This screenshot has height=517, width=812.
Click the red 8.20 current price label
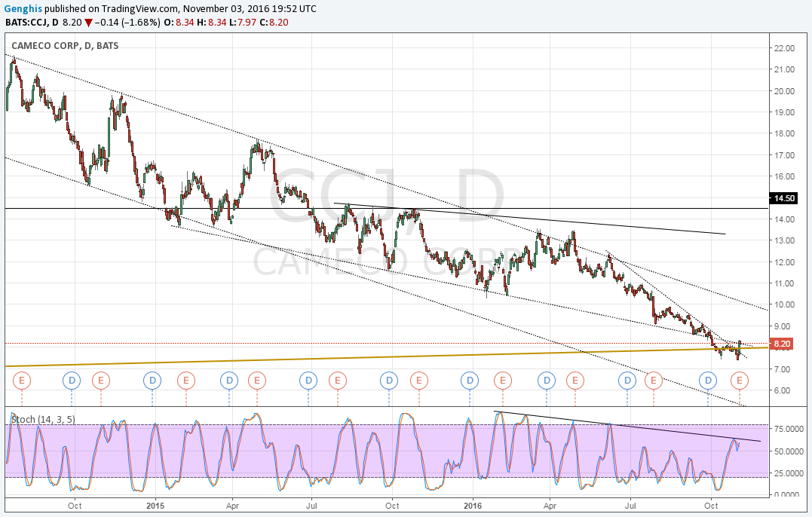pyautogui.click(x=781, y=344)
